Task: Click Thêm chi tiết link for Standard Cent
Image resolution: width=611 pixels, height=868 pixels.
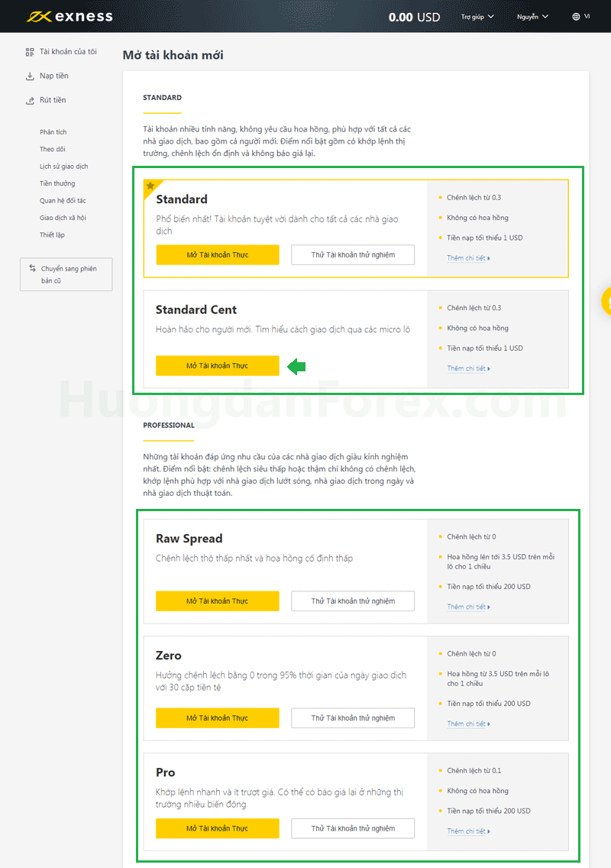Action: [x=468, y=368]
